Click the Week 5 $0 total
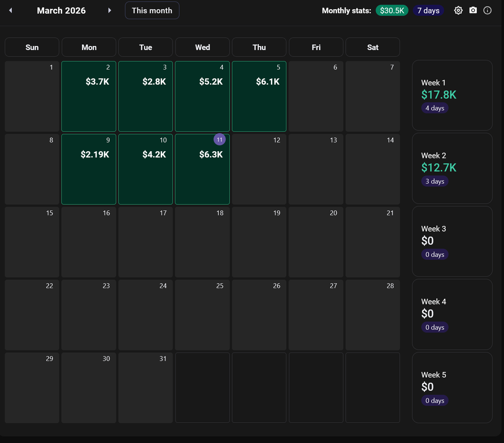This screenshot has width=504, height=443. [428, 387]
